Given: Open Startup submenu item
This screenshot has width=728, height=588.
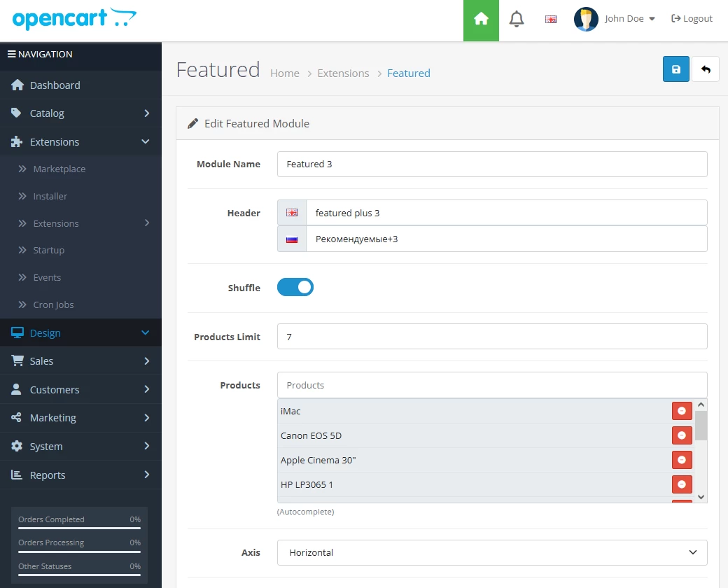Looking at the screenshot, I should pos(80,251).
